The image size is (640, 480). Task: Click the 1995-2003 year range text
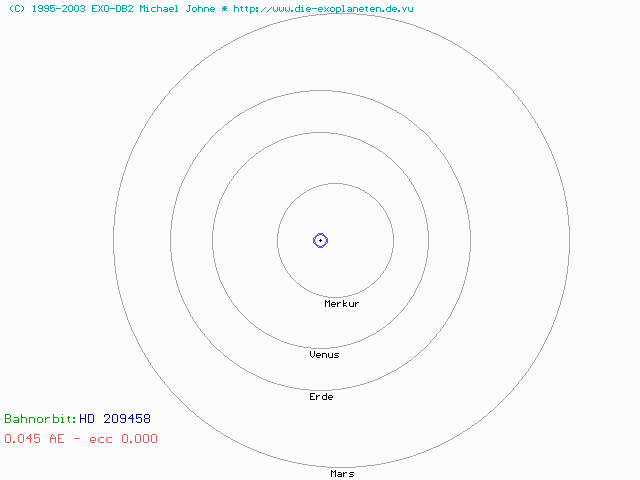(x=56, y=8)
